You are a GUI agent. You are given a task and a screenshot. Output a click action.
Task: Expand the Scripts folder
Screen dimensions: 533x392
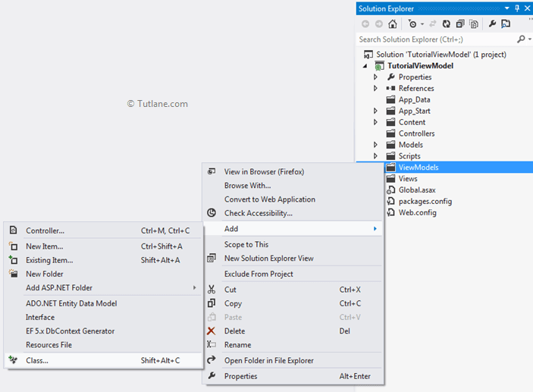pyautogui.click(x=375, y=156)
